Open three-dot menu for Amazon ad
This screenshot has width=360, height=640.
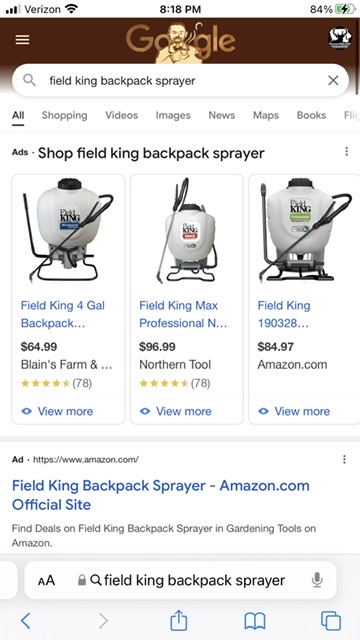pyautogui.click(x=344, y=460)
